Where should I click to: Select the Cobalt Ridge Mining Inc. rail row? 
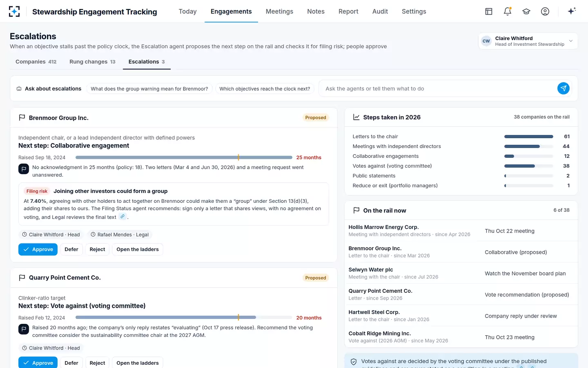[x=461, y=337]
